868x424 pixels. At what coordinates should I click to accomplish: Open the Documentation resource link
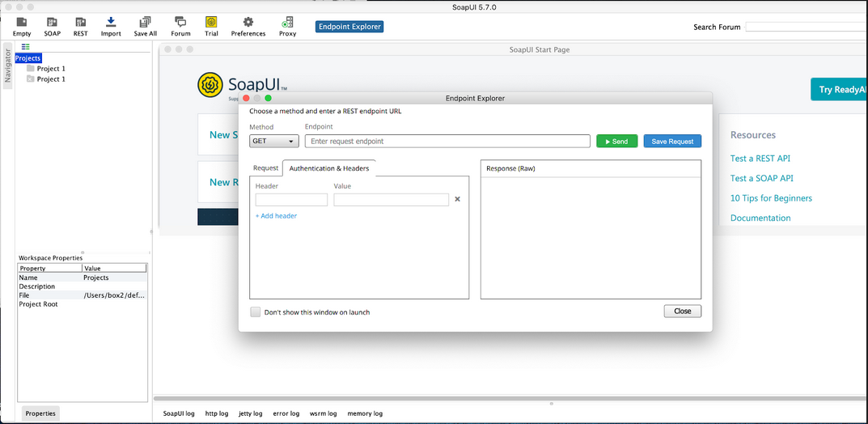(760, 218)
